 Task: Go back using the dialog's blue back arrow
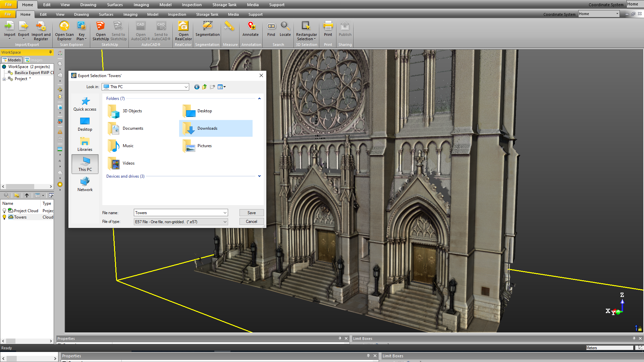point(197,87)
